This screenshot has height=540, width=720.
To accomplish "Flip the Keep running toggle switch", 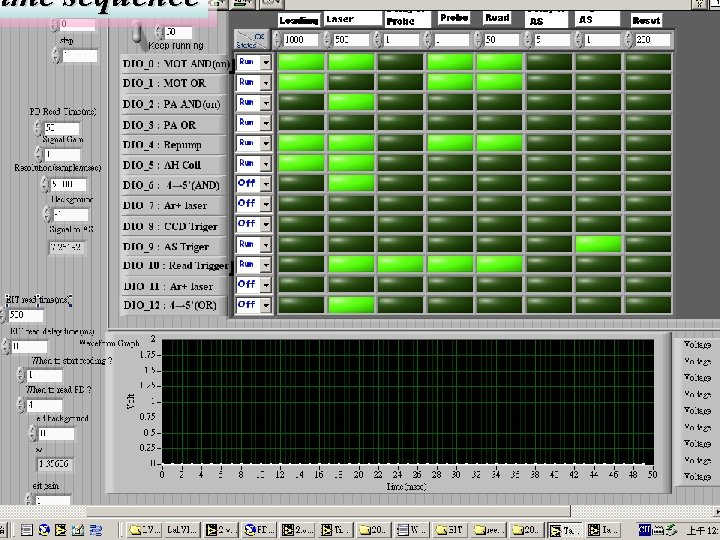I will tap(137, 33).
